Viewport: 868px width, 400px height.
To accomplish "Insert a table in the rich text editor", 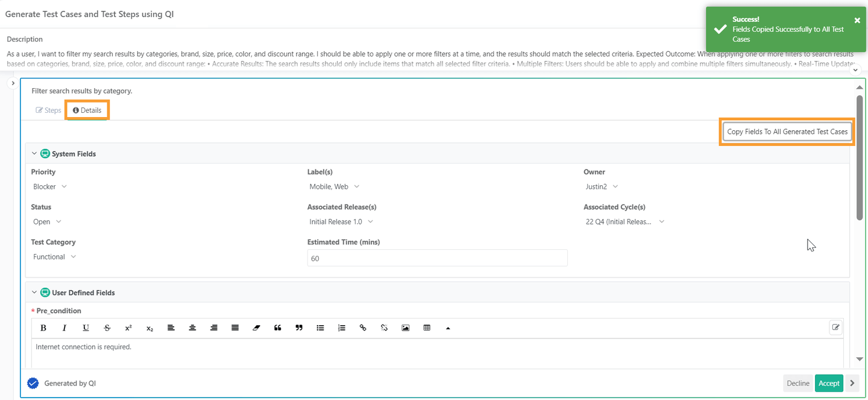I will coord(427,328).
